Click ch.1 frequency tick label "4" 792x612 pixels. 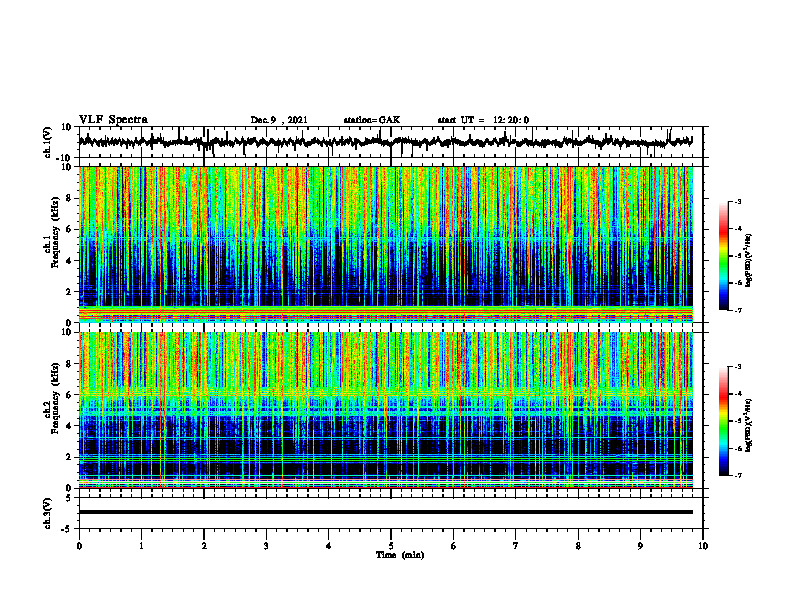tap(70, 261)
